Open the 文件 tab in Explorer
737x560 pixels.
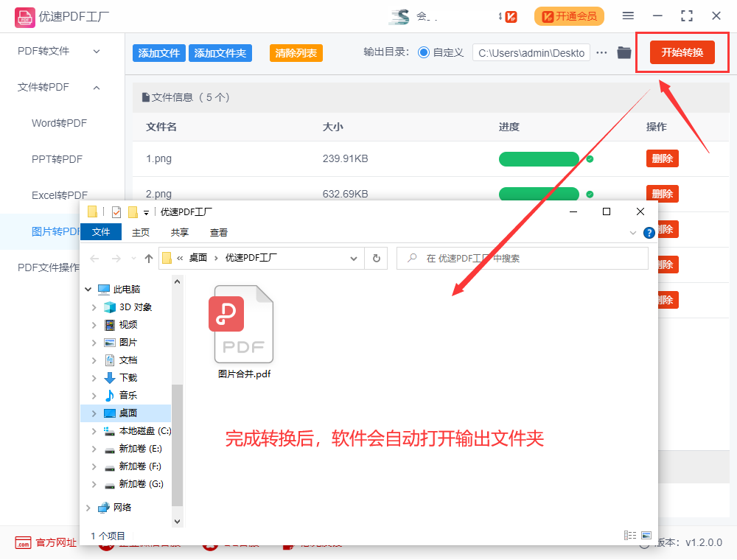click(101, 232)
